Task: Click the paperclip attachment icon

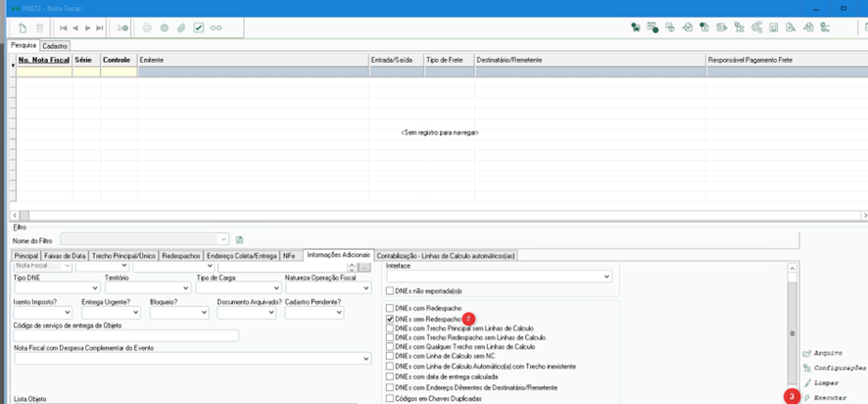Action: (x=181, y=27)
